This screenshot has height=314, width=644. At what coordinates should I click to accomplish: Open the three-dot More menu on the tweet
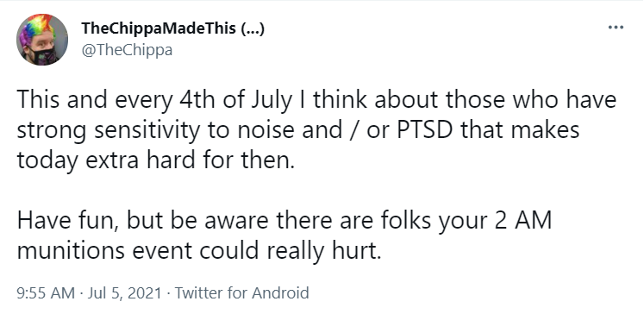pyautogui.click(x=616, y=28)
